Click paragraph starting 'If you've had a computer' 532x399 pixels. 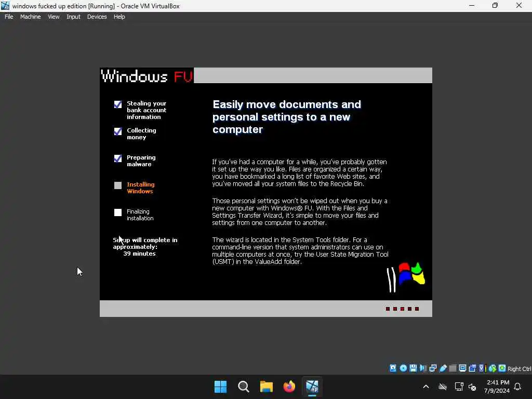pyautogui.click(x=300, y=172)
